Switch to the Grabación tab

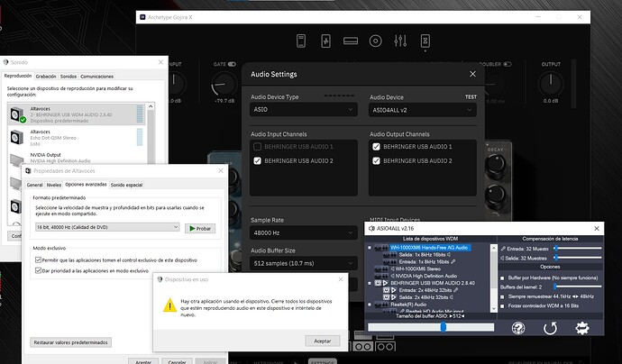pyautogui.click(x=46, y=76)
